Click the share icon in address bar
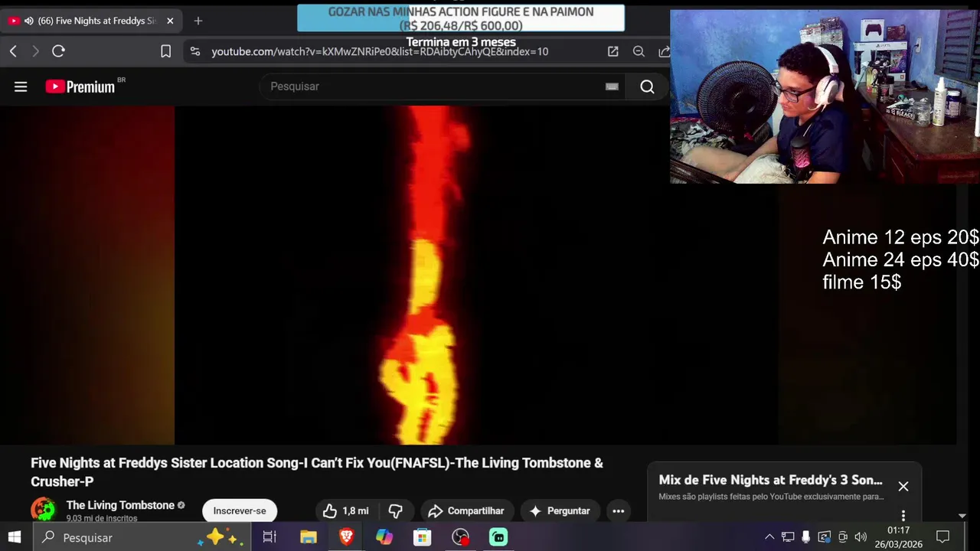 pos(664,51)
